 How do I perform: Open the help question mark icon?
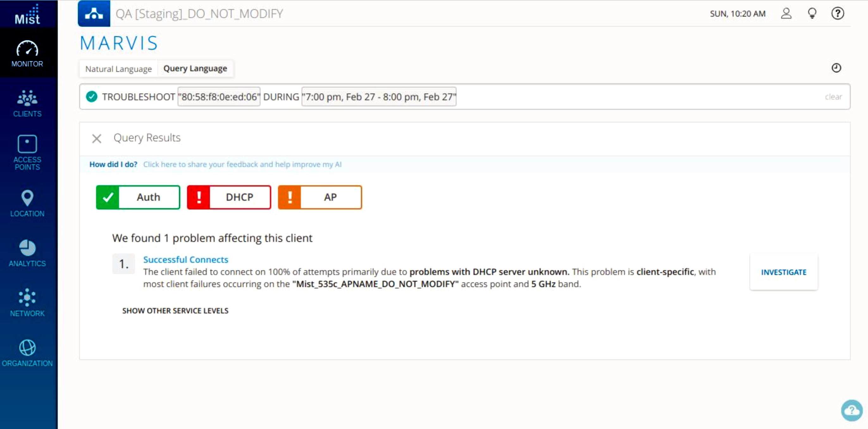tap(838, 14)
